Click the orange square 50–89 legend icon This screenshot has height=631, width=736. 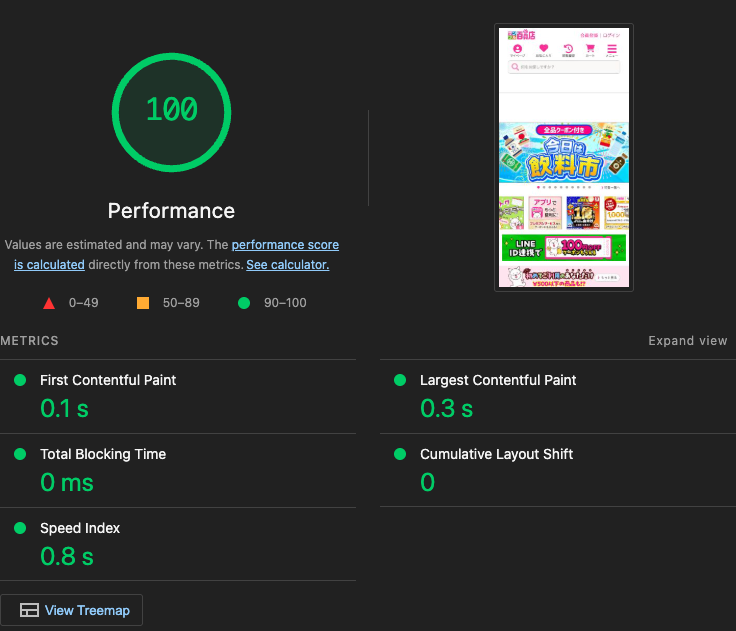coord(143,303)
